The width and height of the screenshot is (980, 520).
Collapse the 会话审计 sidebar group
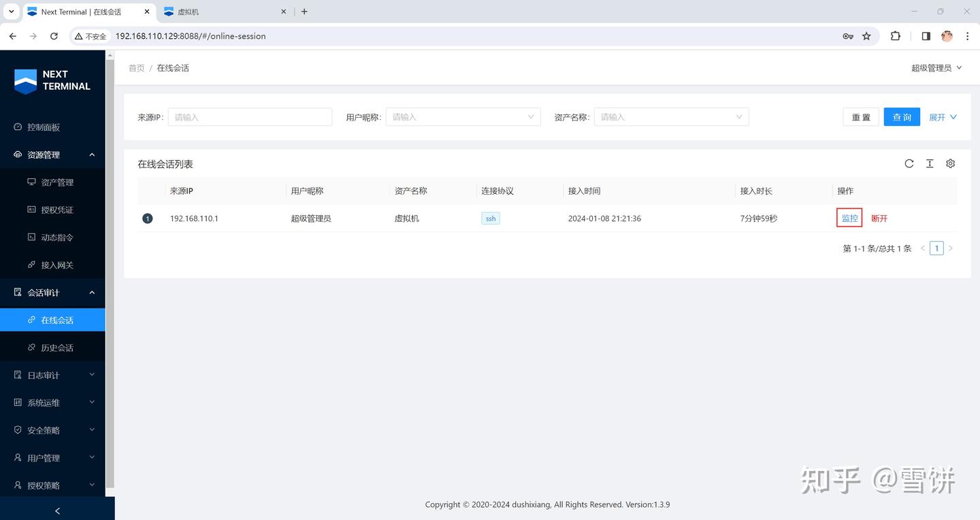pyautogui.click(x=52, y=293)
